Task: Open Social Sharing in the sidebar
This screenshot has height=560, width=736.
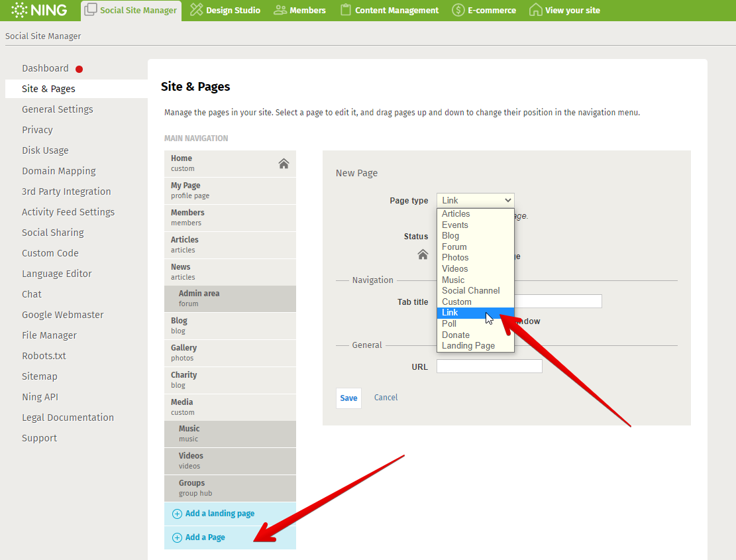Action: pyautogui.click(x=52, y=233)
